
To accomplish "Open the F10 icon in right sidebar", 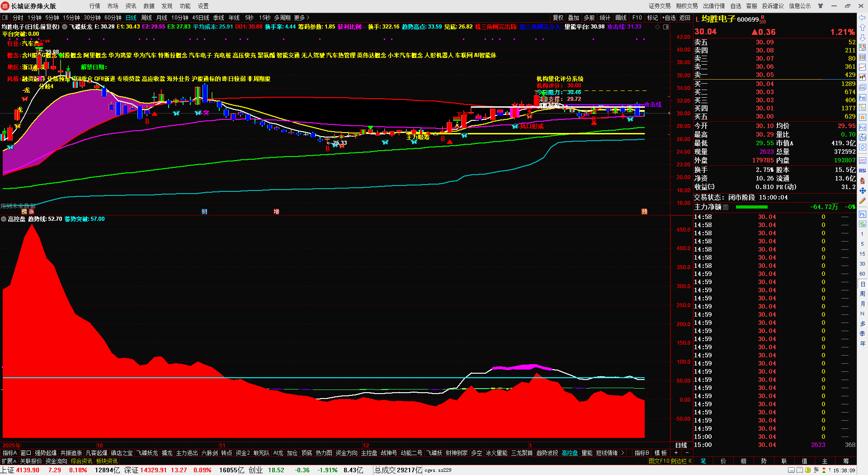I will [x=863, y=97].
